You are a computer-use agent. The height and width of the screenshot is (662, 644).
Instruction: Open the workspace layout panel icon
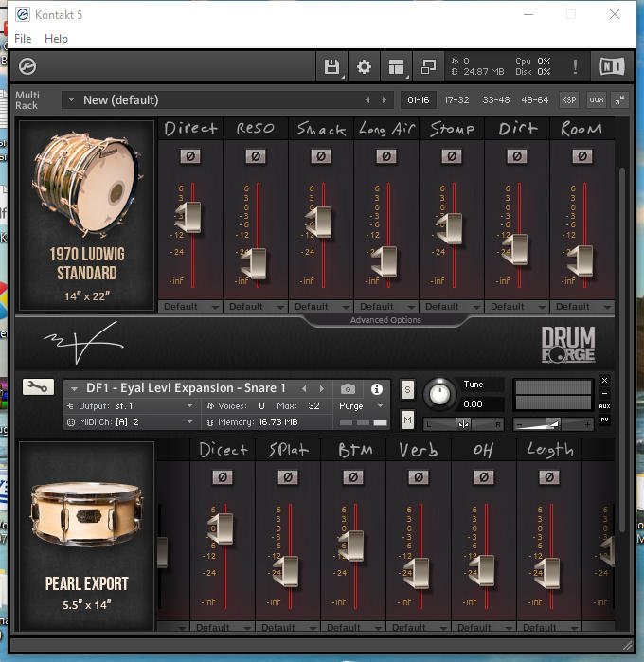(x=396, y=66)
